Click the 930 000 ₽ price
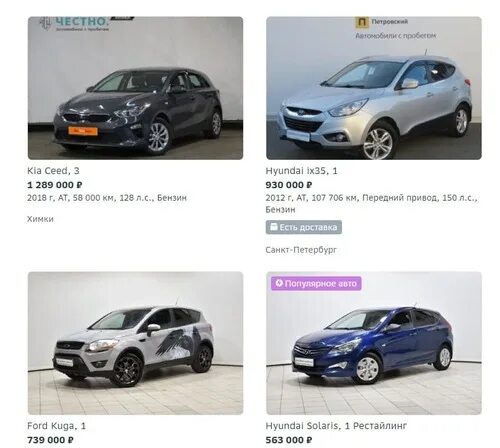The image size is (500, 448). coord(289,185)
